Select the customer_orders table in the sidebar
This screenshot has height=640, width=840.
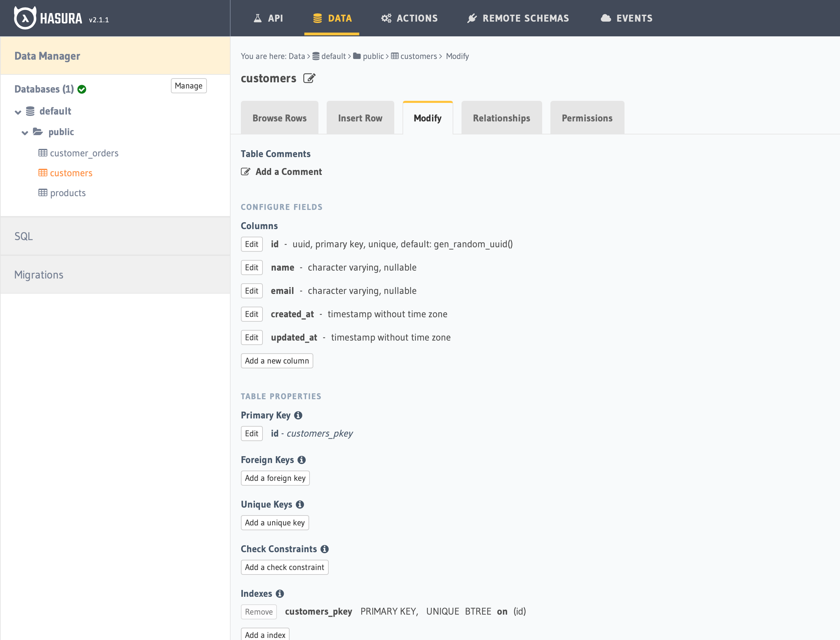84,153
